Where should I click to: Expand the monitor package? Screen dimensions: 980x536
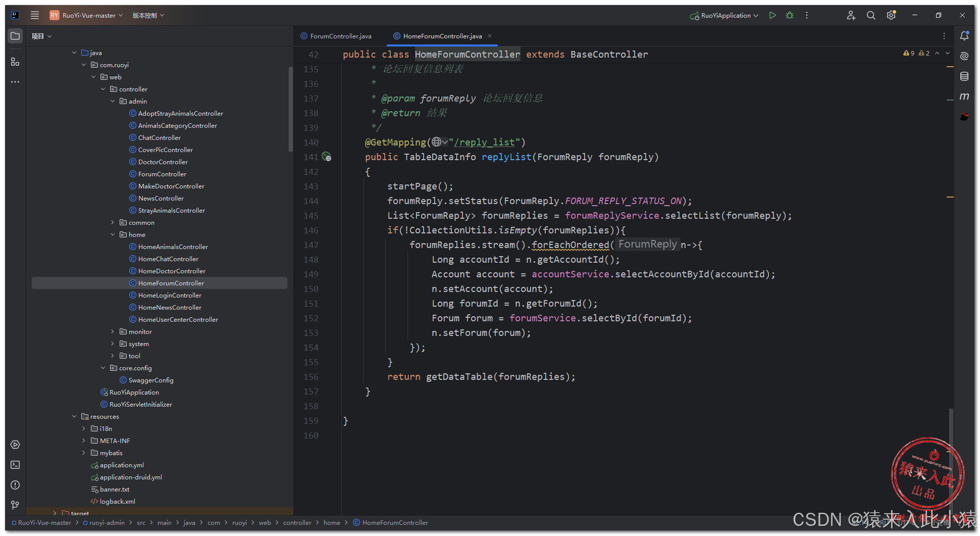(113, 331)
